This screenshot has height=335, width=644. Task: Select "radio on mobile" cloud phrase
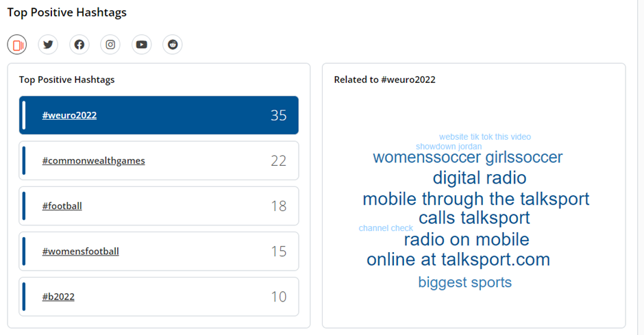tap(466, 240)
